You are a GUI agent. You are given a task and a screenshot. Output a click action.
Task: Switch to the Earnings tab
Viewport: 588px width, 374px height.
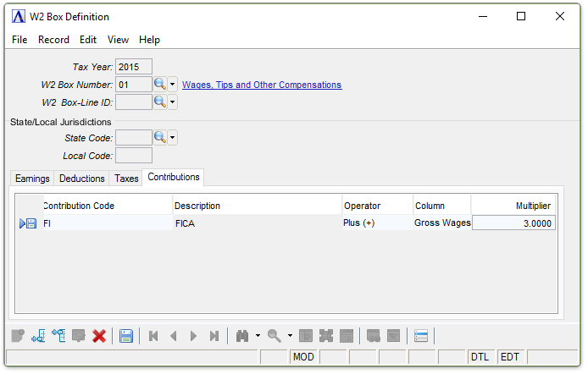(x=32, y=179)
